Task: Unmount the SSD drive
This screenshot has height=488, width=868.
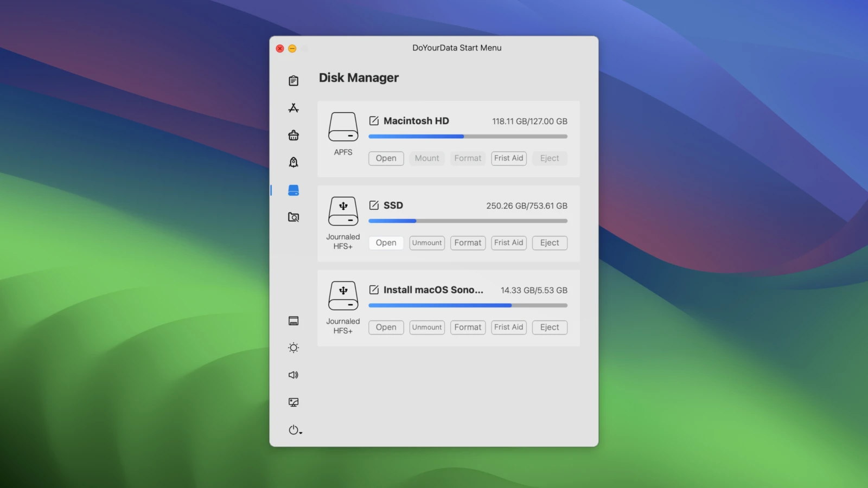Action: pyautogui.click(x=427, y=243)
